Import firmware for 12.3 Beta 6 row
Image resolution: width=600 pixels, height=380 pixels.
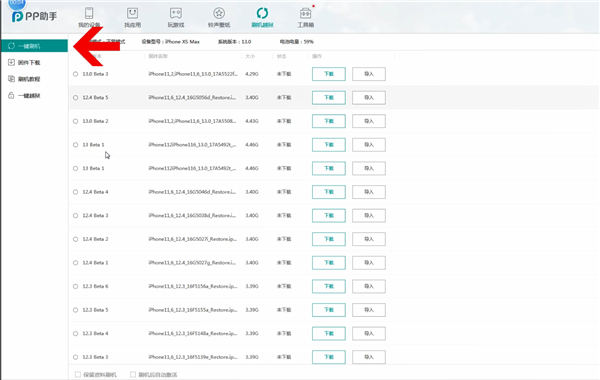click(x=369, y=286)
